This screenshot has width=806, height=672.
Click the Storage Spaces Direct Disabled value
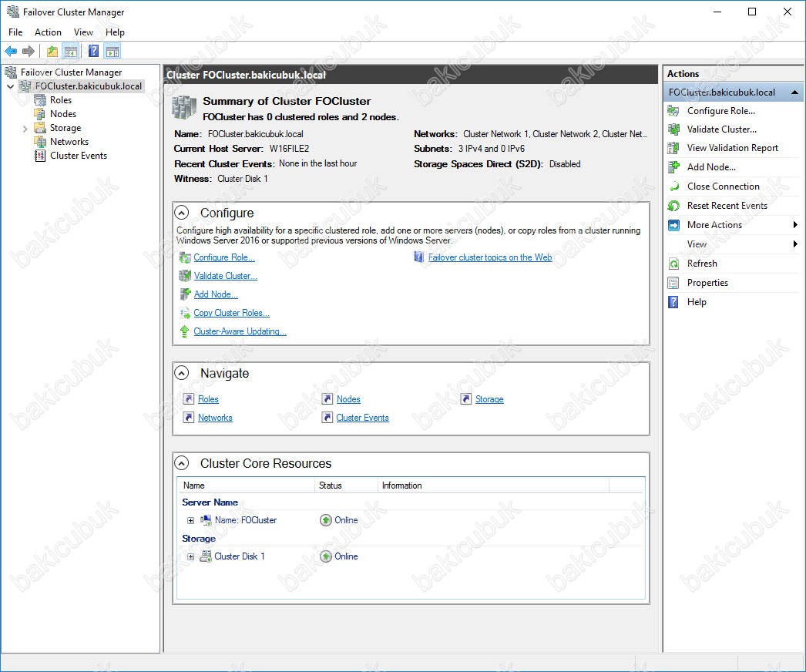click(x=565, y=164)
